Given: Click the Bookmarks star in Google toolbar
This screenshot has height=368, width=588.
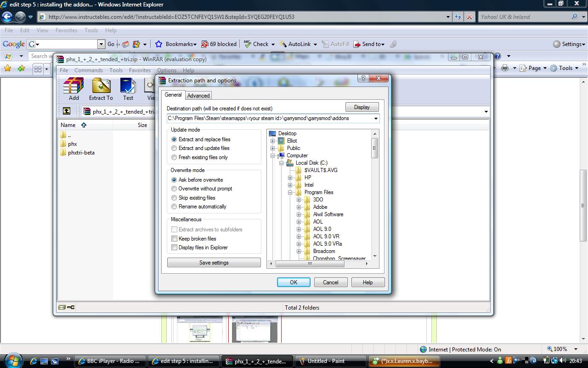Looking at the screenshot, I should pyautogui.click(x=159, y=44).
